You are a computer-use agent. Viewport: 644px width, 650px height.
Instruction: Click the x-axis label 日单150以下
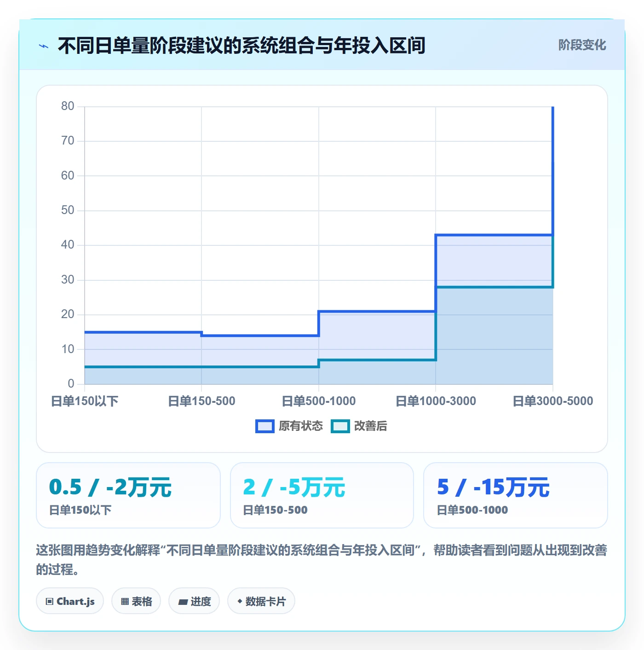point(85,401)
